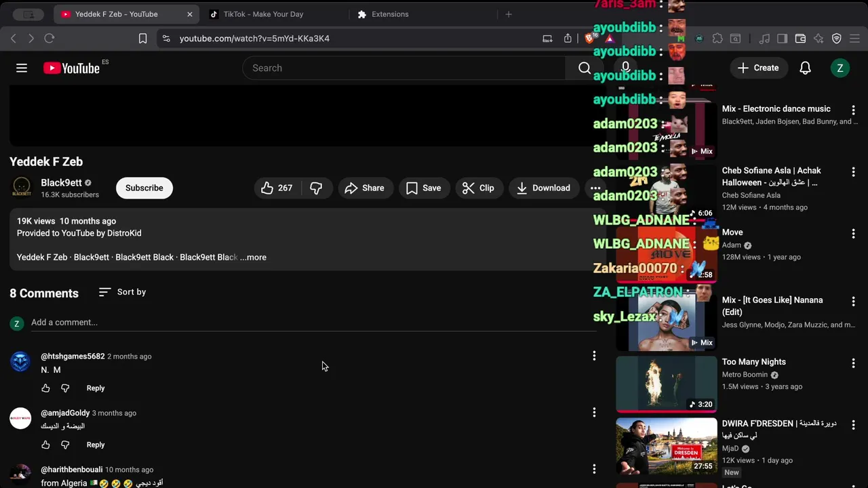Click the search magnifier button
Viewport: 868px width, 488px height.
585,68
